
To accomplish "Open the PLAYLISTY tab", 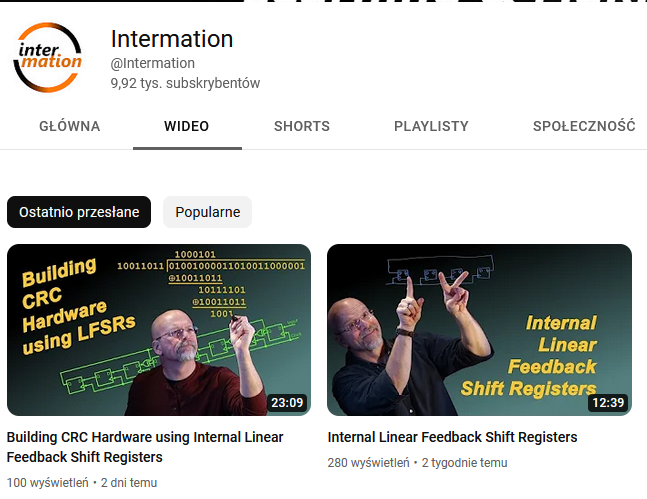I will tap(431, 126).
